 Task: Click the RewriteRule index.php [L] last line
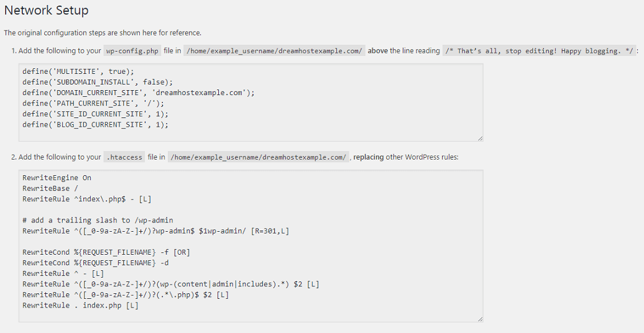coord(81,306)
